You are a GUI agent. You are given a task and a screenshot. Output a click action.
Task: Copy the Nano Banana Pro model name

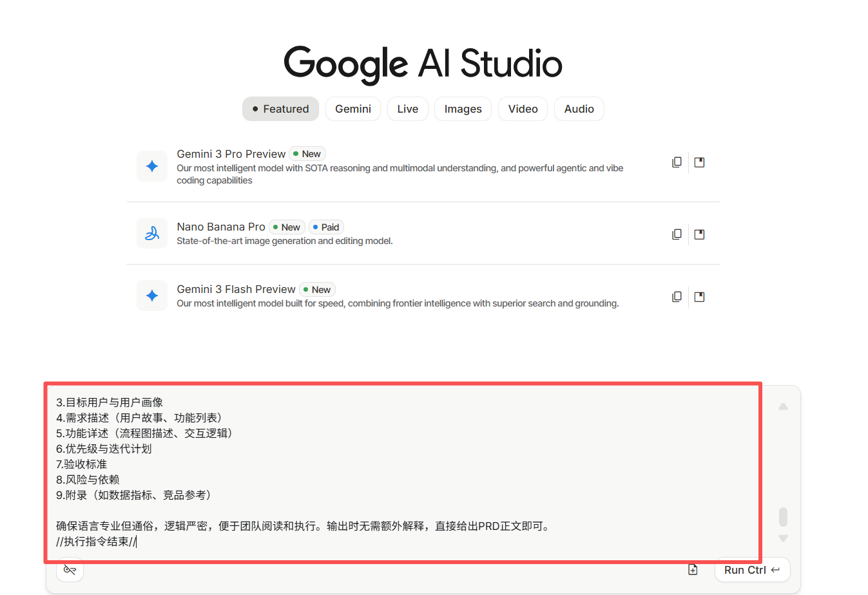click(x=677, y=234)
